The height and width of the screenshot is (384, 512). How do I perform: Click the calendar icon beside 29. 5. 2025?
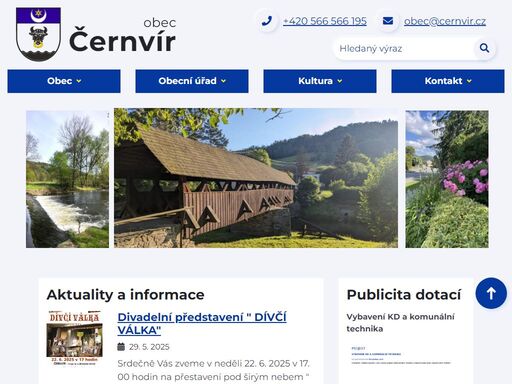click(x=121, y=347)
